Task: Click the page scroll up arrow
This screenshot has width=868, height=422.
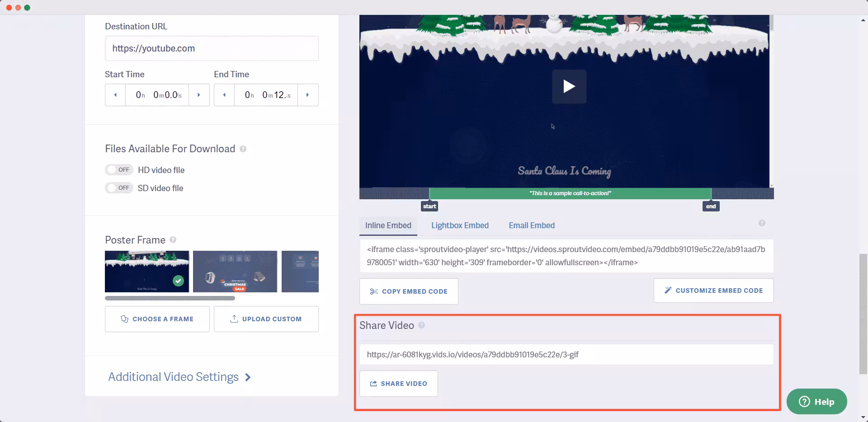Action: click(863, 20)
